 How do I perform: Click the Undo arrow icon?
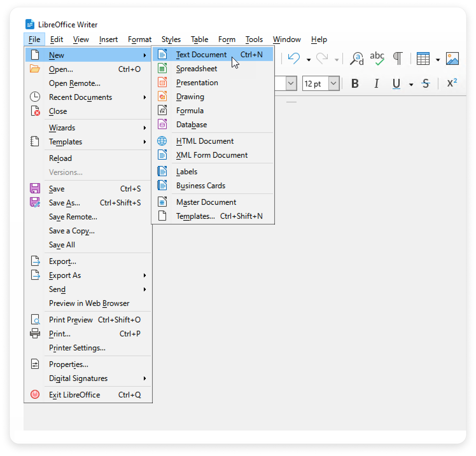[x=294, y=59]
